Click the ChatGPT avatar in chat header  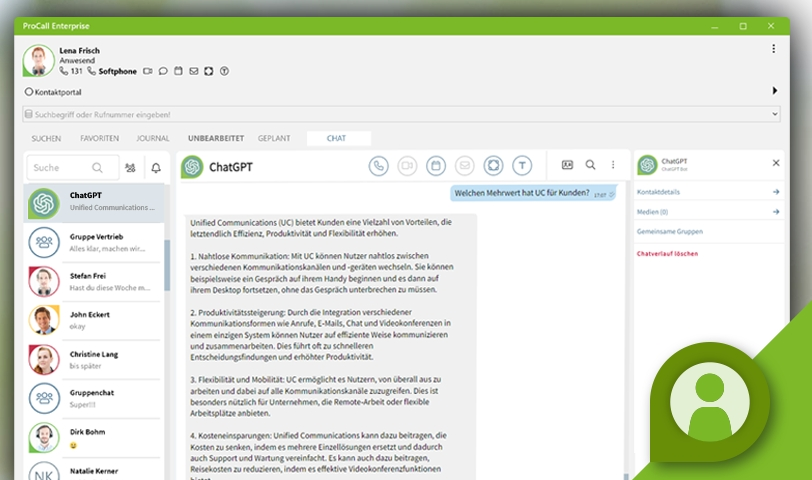(192, 167)
